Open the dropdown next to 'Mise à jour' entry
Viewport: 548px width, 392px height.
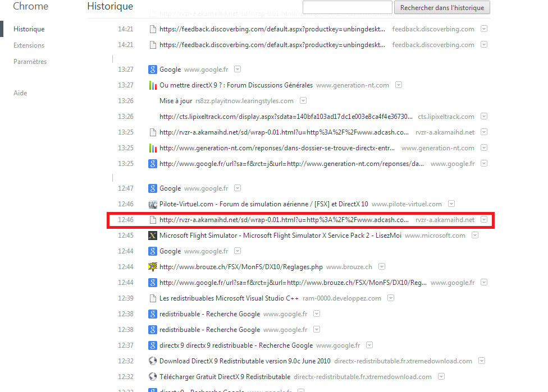[303, 100]
